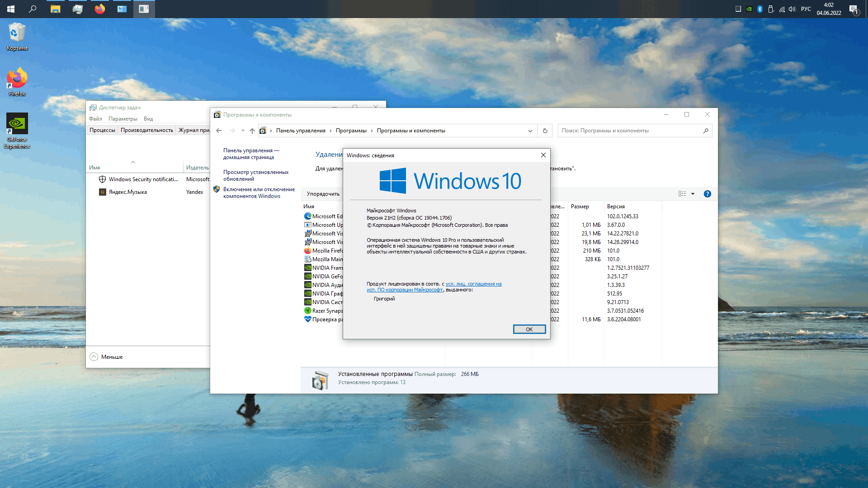Image resolution: width=868 pixels, height=488 pixels.
Task: Select Processes tab in Task Manager
Action: click(103, 130)
